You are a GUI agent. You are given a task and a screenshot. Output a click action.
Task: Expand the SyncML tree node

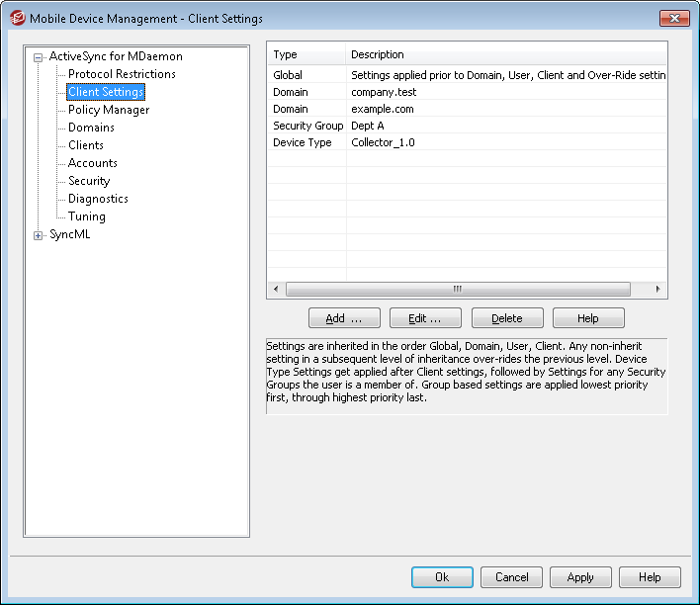point(39,235)
